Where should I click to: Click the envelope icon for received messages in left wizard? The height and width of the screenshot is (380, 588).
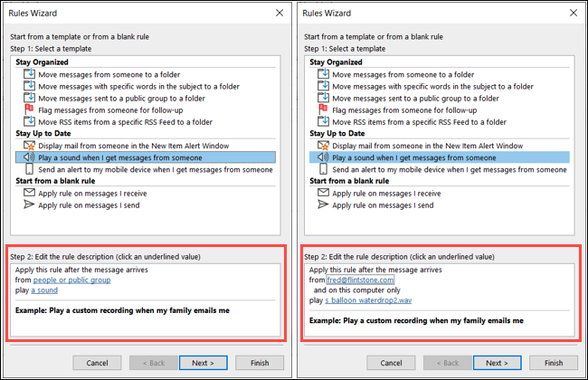click(x=29, y=193)
